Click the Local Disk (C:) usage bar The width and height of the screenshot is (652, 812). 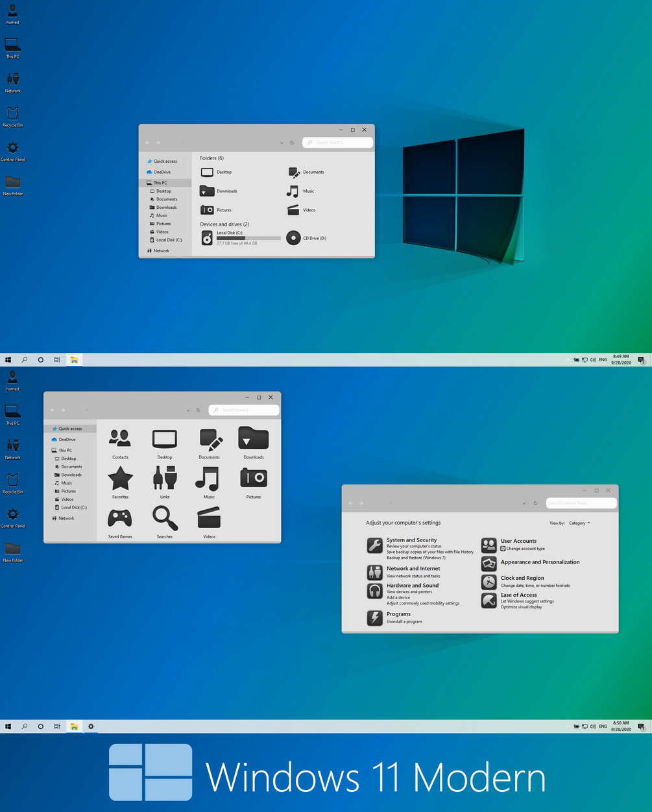tap(248, 238)
